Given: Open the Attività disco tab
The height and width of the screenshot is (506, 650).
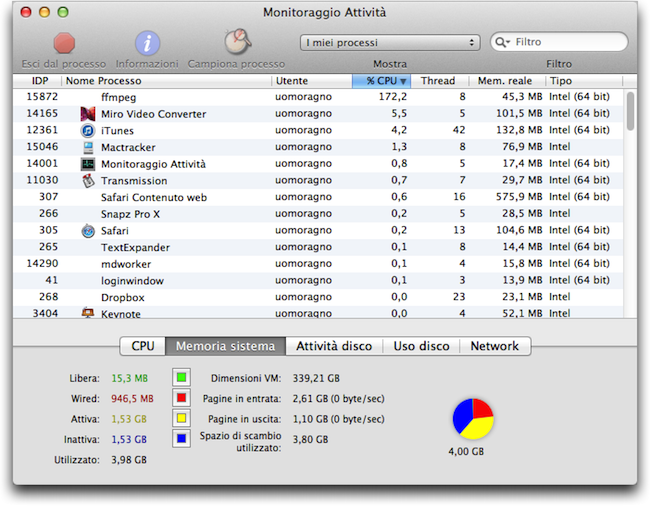Looking at the screenshot, I should click(334, 346).
